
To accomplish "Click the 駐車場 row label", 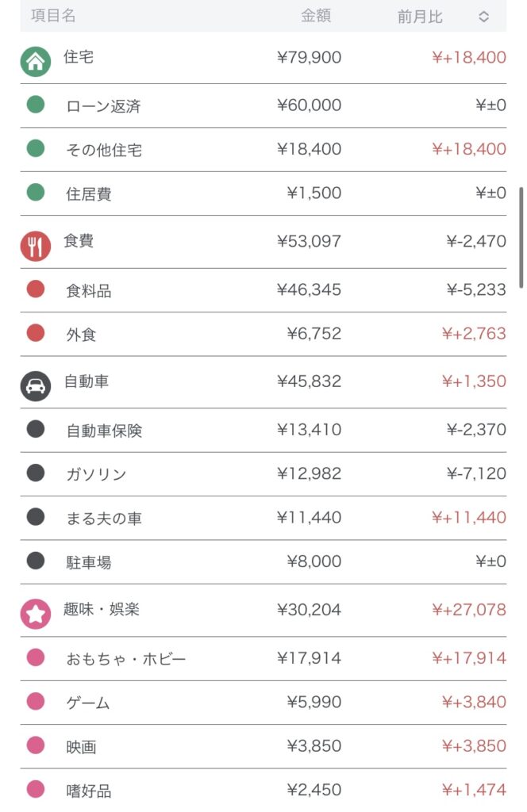I will (x=88, y=562).
